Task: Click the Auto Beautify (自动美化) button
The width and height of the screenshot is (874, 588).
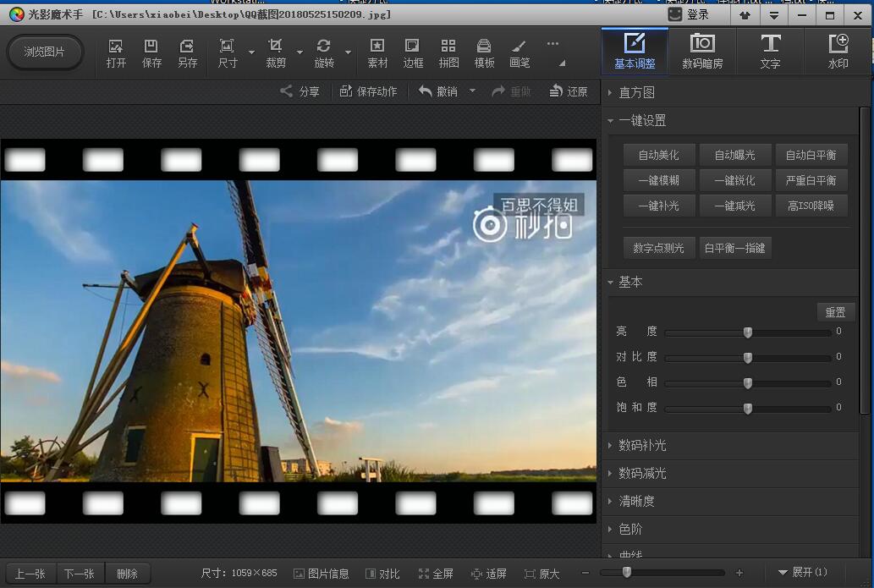Action: tap(658, 155)
